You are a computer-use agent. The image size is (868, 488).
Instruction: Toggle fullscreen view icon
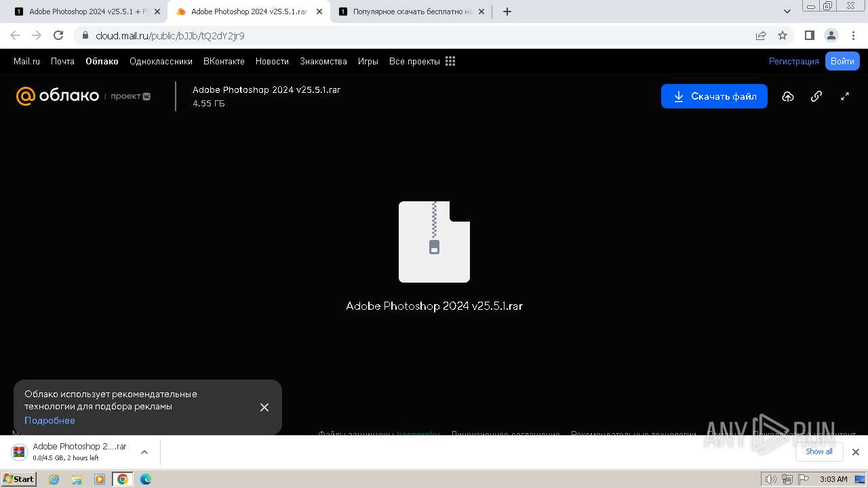pyautogui.click(x=845, y=96)
